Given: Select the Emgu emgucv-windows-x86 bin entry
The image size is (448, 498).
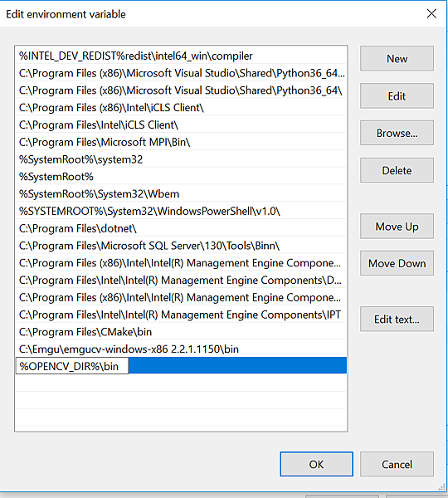Looking at the screenshot, I should [181, 349].
